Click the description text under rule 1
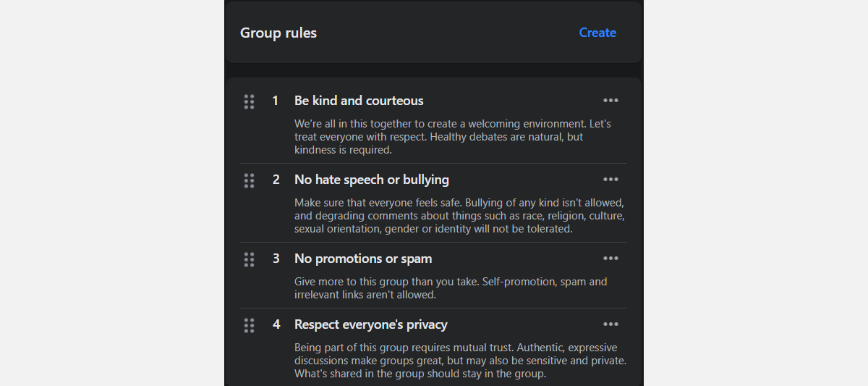This screenshot has height=386, width=868. 452,137
